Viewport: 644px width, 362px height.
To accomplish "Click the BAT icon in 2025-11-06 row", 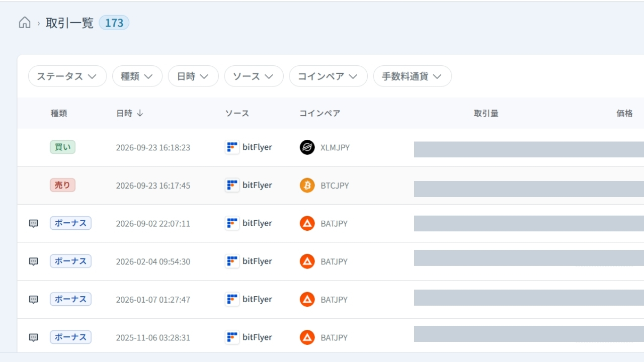I will tap(307, 337).
